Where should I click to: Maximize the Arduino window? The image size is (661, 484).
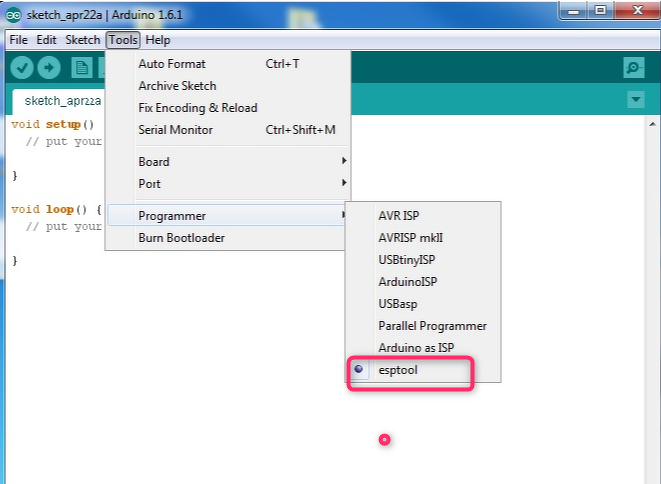click(x=601, y=11)
